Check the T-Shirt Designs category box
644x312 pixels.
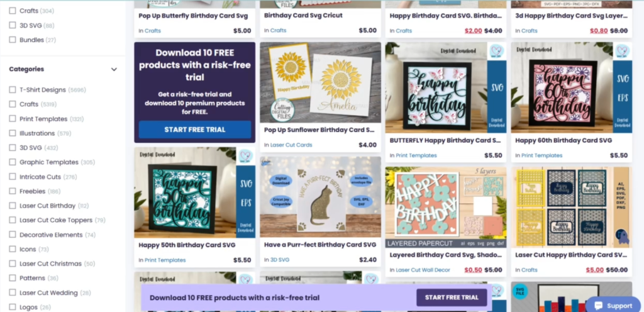coord(13,90)
